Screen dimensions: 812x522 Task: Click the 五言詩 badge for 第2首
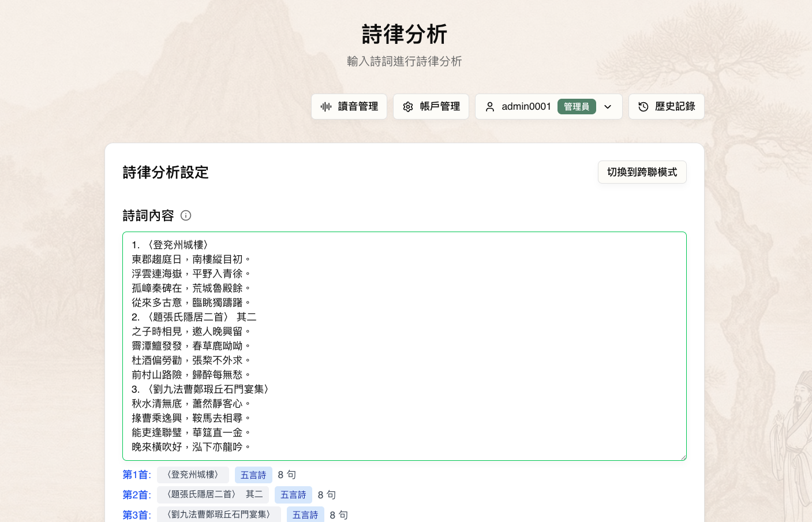(293, 495)
